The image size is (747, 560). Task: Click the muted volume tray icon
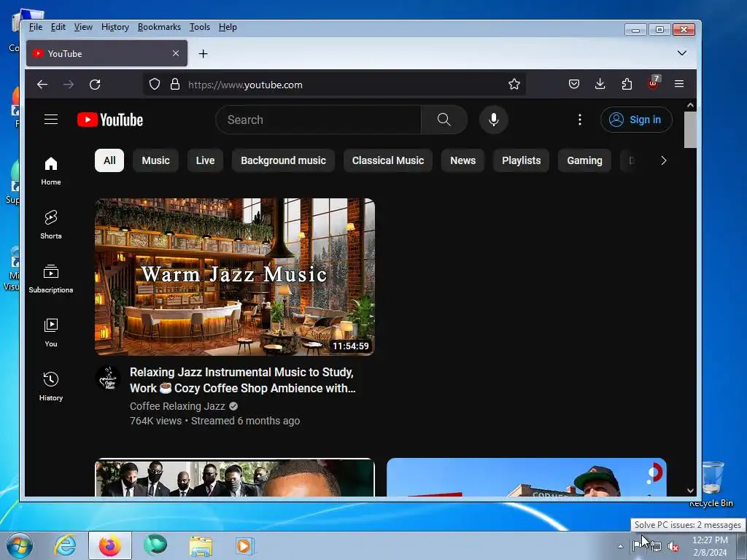[x=673, y=547]
